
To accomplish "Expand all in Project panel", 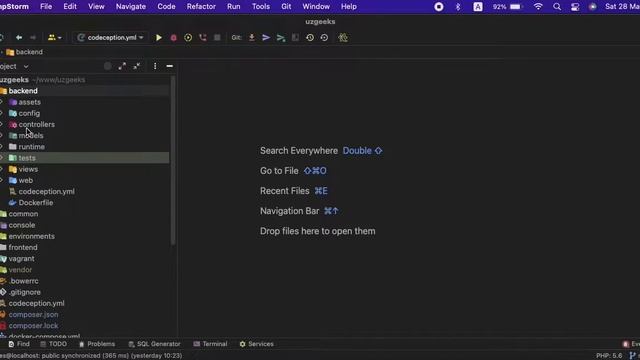I will tap(122, 66).
